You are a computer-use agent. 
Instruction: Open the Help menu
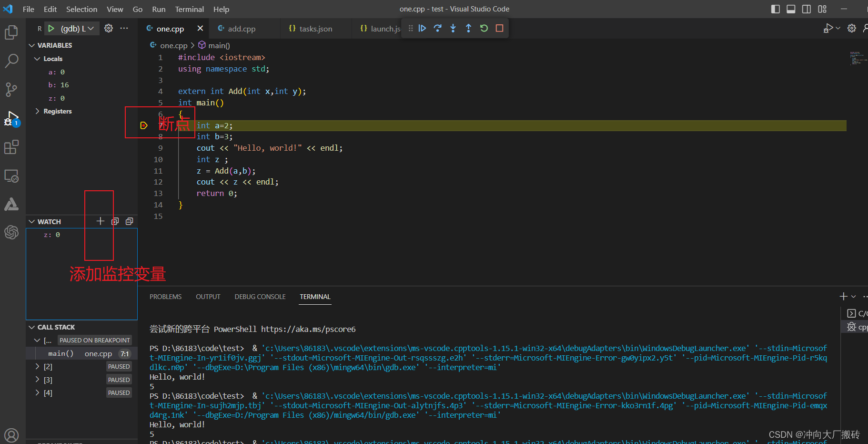pyautogui.click(x=221, y=9)
